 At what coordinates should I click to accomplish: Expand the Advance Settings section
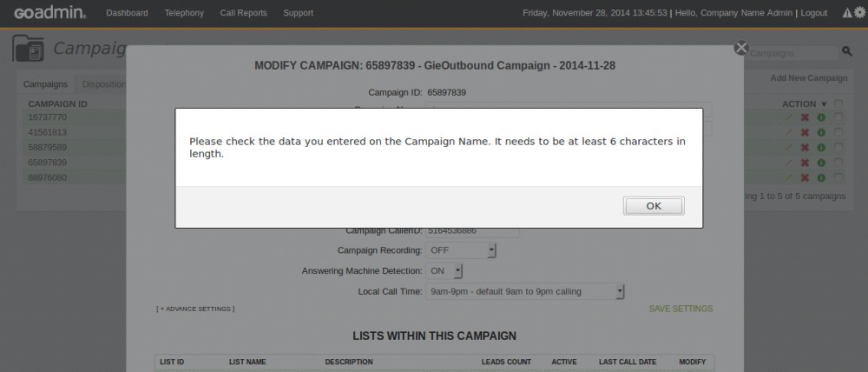pyautogui.click(x=195, y=309)
